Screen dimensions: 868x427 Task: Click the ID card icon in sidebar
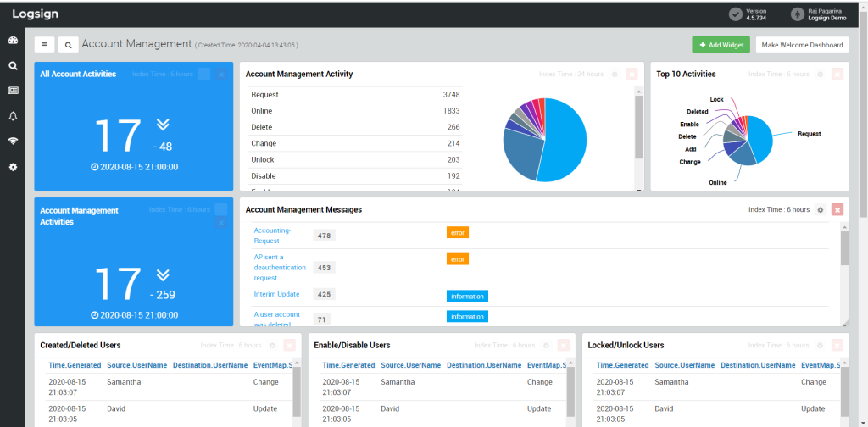(x=13, y=91)
